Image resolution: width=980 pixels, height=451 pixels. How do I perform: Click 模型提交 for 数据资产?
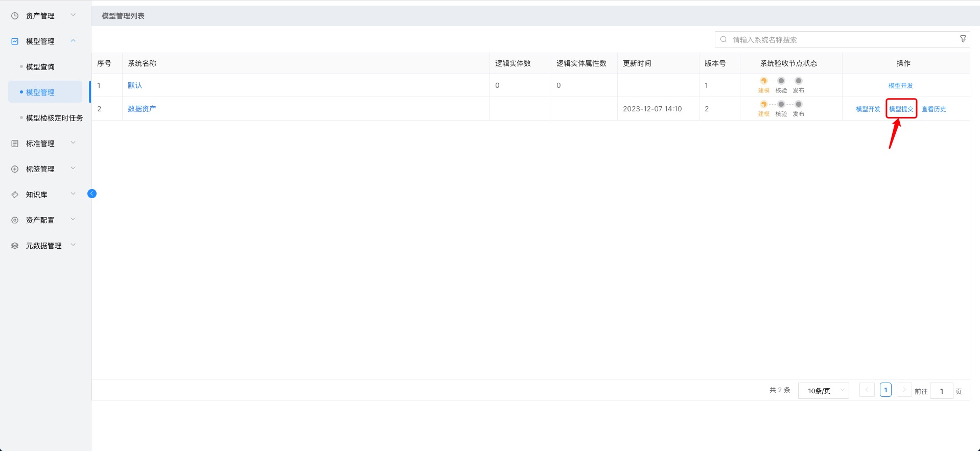901,109
